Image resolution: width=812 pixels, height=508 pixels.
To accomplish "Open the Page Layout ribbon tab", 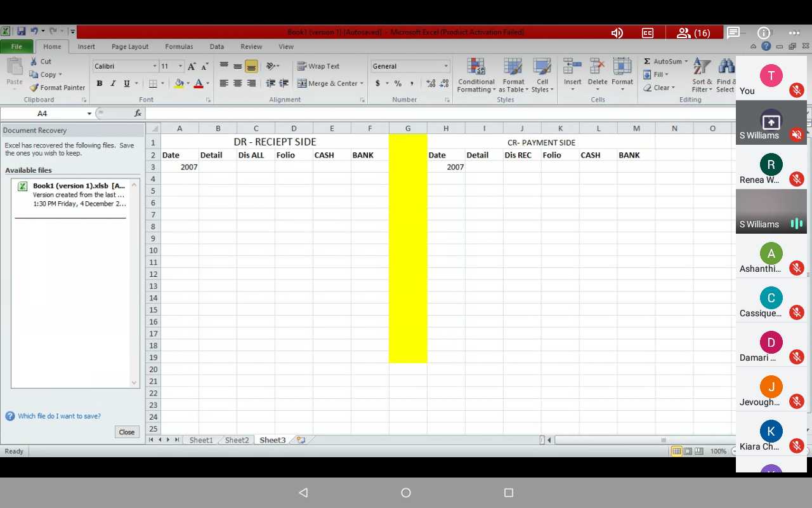I will click(129, 46).
